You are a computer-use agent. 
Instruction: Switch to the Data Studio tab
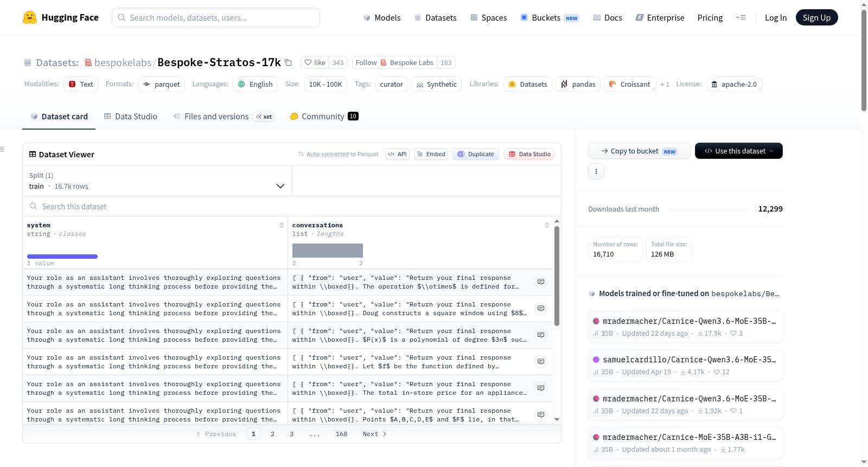[x=131, y=117]
